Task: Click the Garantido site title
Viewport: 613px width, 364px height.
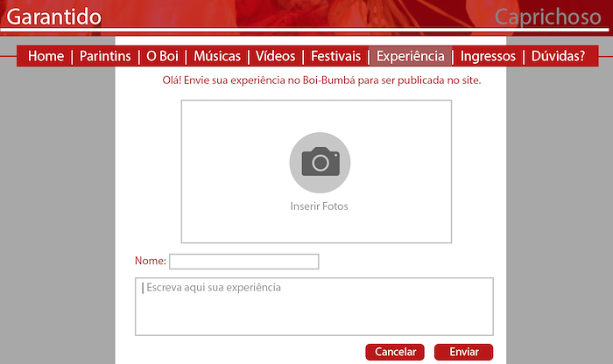Action: coord(54,17)
